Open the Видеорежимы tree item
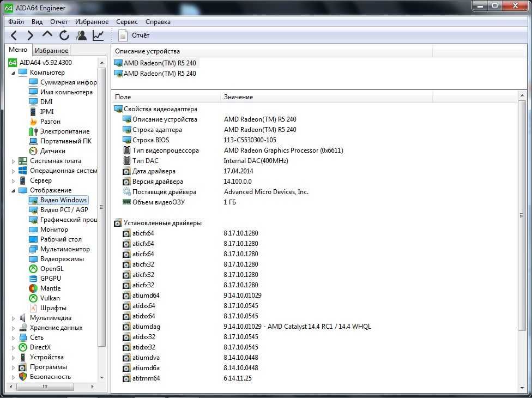The image size is (532, 398). pyautogui.click(x=62, y=259)
